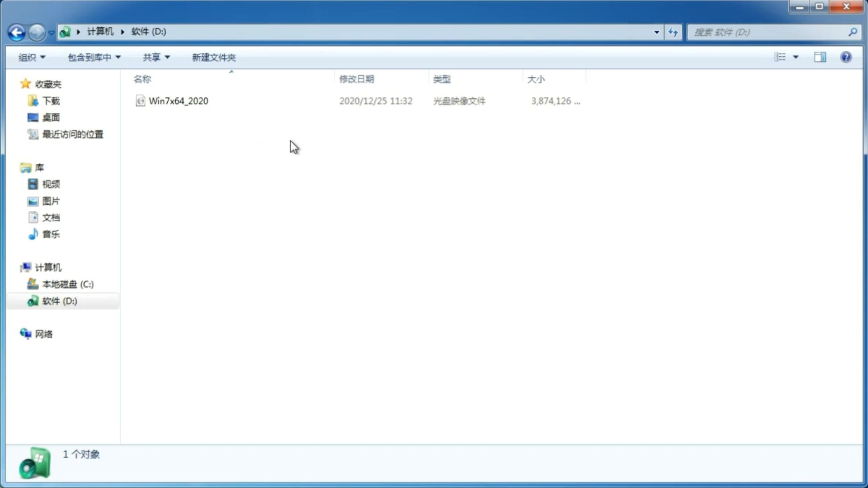Navigate to 下载 (Downloads) folder
Image resolution: width=868 pixels, height=488 pixels.
[x=51, y=100]
